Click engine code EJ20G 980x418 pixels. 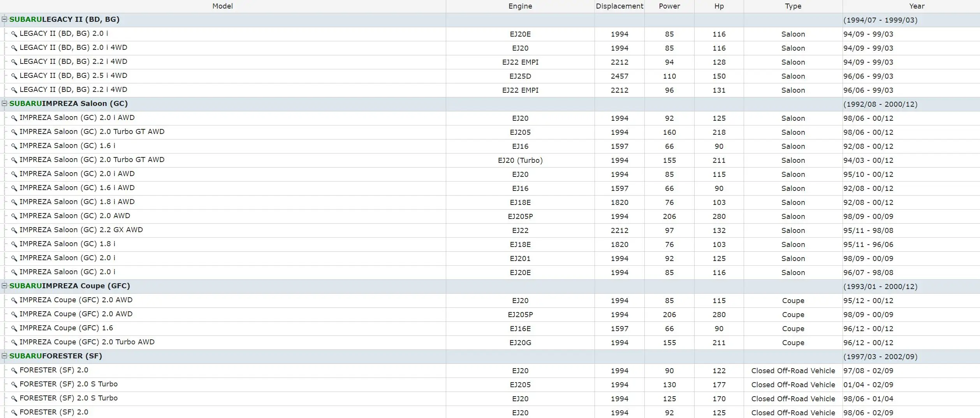point(520,343)
